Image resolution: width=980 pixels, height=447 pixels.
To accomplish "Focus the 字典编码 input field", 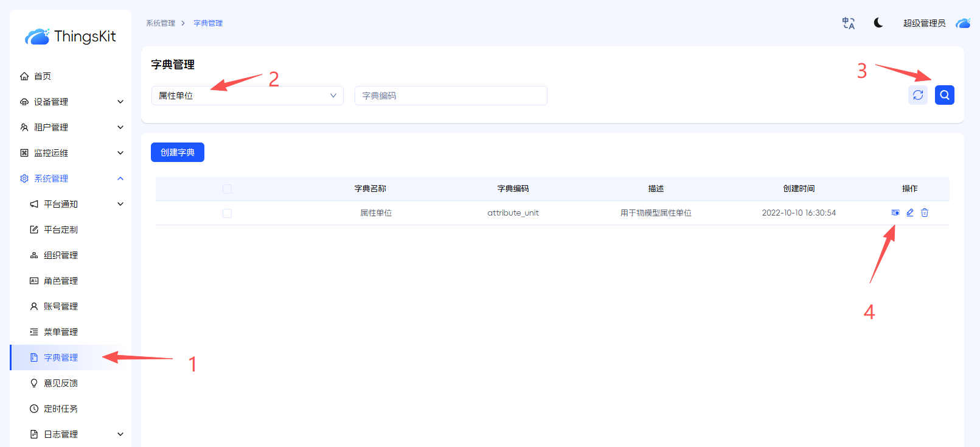I will pos(450,96).
